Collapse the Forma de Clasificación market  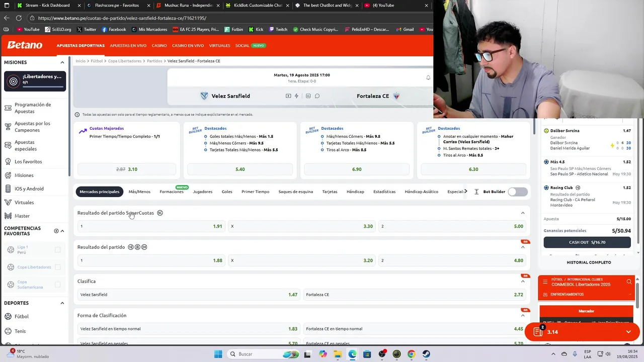pos(523,316)
